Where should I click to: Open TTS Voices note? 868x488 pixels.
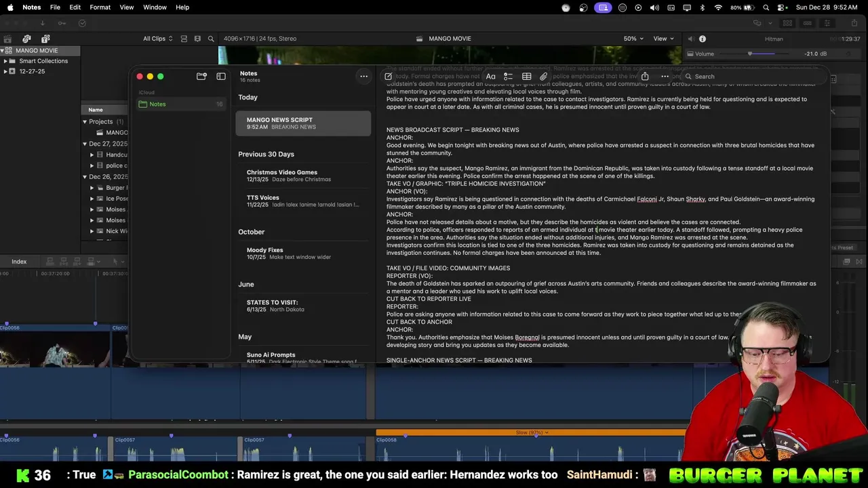click(303, 201)
